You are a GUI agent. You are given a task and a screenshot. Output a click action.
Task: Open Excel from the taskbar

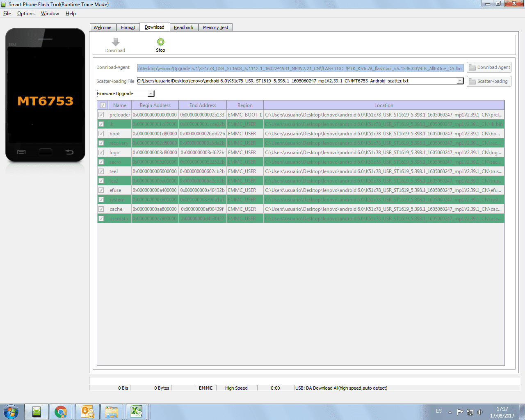tap(136, 412)
